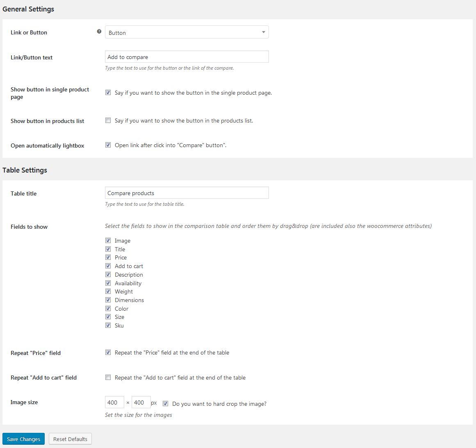The width and height of the screenshot is (476, 448).
Task: Uncheck the Sku field checkbox
Action: click(108, 325)
